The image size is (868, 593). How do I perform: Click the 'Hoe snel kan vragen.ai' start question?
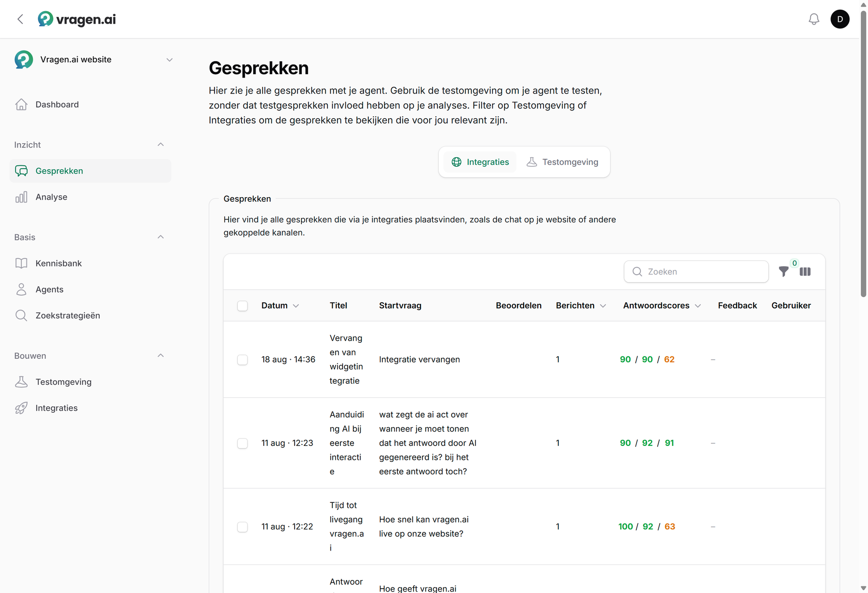coord(424,526)
